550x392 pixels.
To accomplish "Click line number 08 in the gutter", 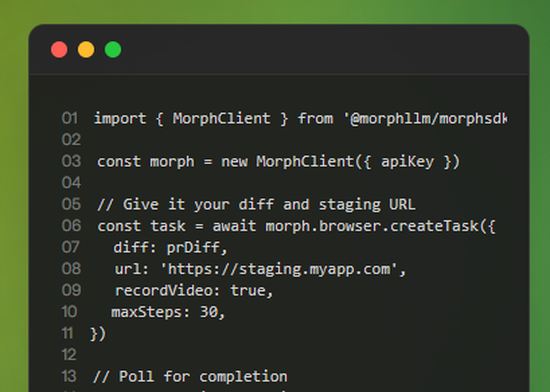I will 70,269.
